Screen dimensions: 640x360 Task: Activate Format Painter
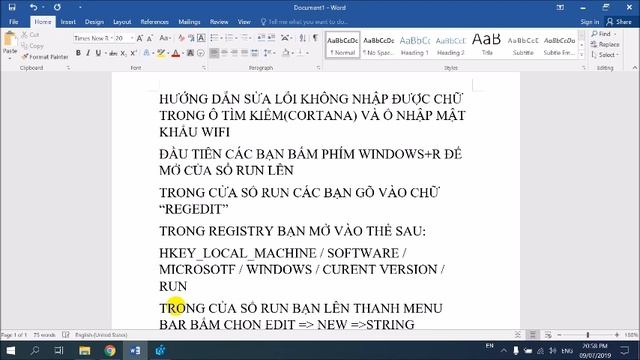[45, 57]
